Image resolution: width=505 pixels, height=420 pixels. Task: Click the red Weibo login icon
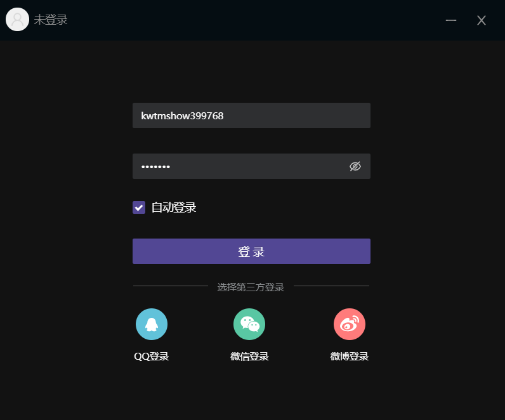pos(350,324)
